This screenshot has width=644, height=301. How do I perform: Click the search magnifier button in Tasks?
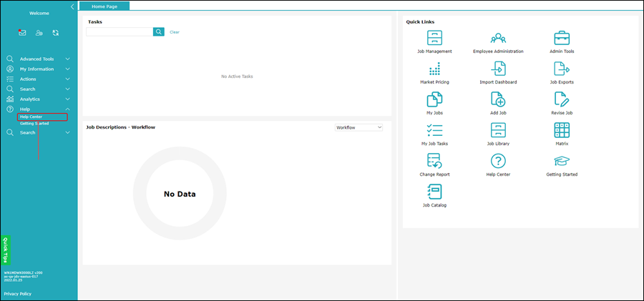(159, 32)
